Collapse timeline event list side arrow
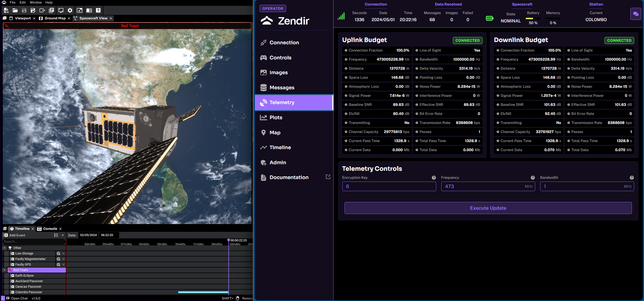The width and height of the screenshot is (644, 301). [63, 235]
